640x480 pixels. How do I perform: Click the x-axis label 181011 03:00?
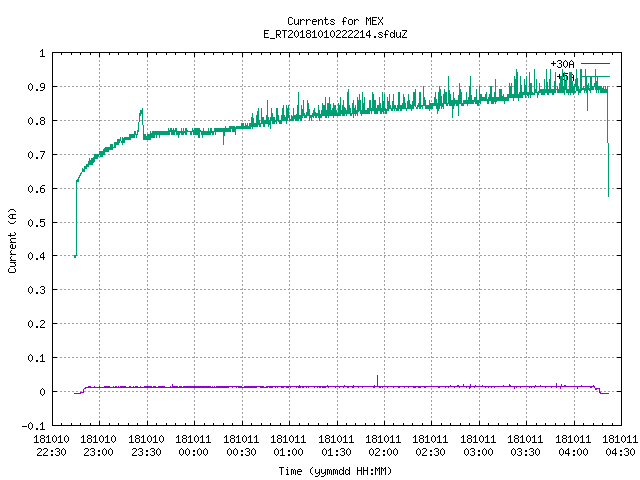[478, 446]
